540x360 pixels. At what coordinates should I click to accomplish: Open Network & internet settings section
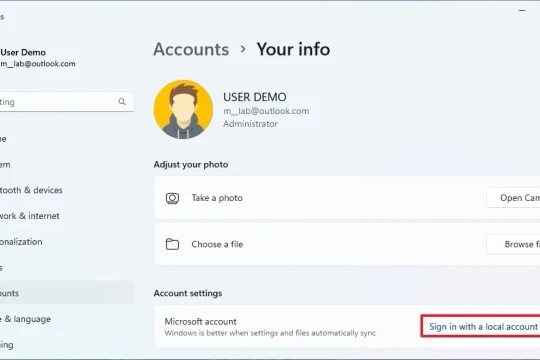coord(66,216)
